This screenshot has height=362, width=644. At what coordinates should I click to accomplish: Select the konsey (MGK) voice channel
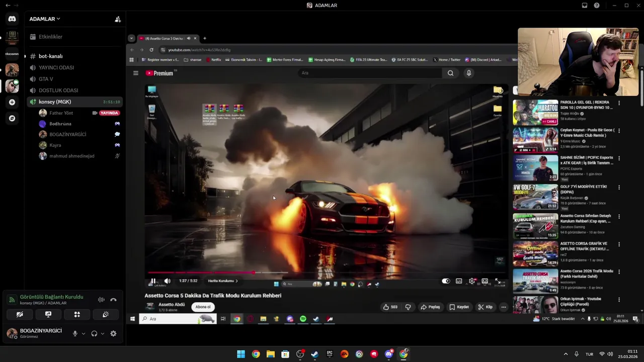[x=74, y=102]
